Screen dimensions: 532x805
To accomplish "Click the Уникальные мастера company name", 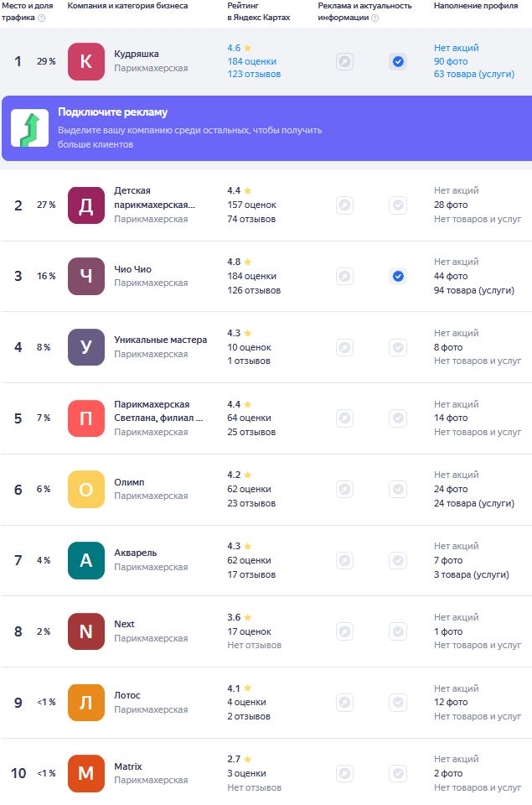I will pyautogui.click(x=161, y=340).
